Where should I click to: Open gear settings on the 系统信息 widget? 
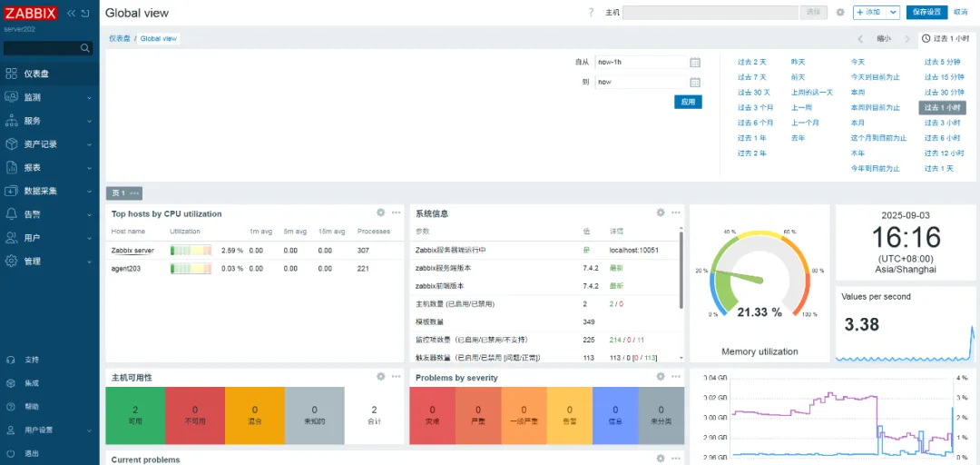click(661, 213)
